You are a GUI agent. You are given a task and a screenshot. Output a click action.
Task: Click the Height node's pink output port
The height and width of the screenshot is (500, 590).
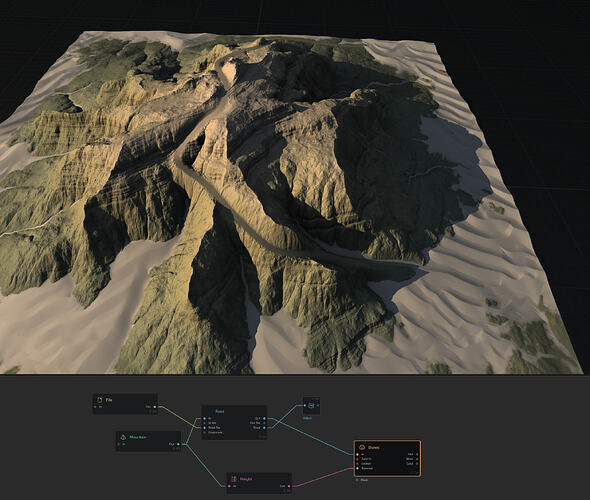(290, 486)
